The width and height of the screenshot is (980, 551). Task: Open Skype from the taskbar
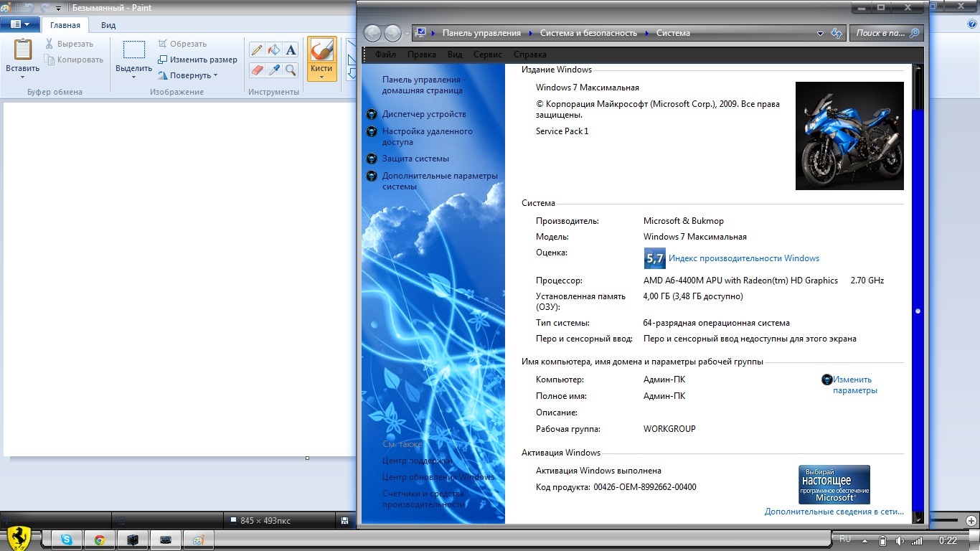pos(67,540)
